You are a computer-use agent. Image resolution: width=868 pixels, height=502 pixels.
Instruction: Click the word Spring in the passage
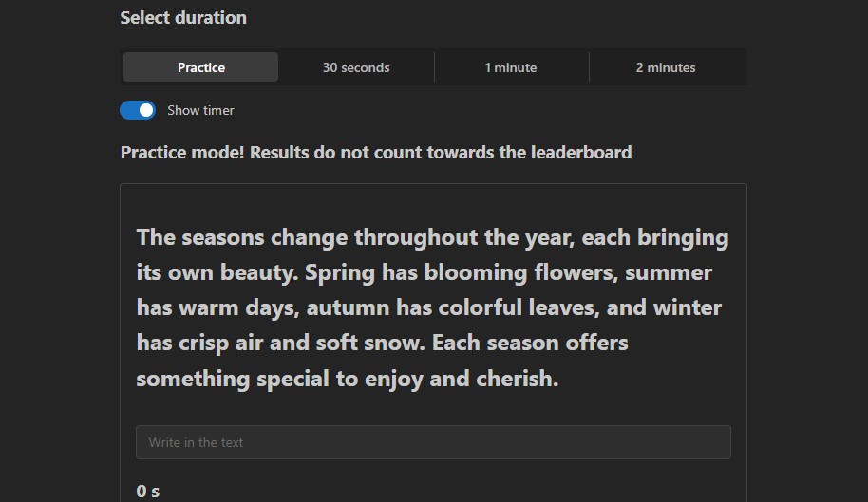point(340,273)
